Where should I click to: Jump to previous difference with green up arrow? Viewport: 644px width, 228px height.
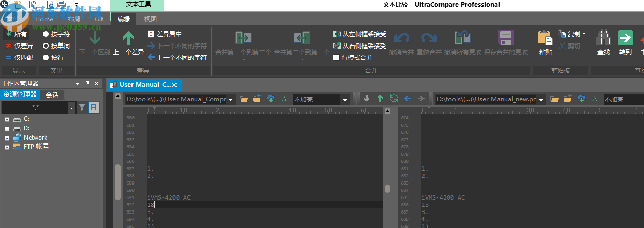click(129, 38)
